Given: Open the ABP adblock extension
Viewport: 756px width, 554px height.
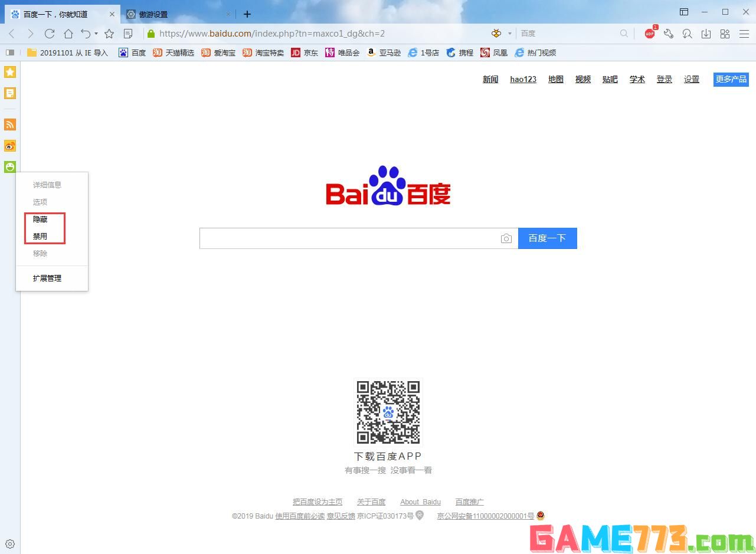Looking at the screenshot, I should click(x=650, y=33).
